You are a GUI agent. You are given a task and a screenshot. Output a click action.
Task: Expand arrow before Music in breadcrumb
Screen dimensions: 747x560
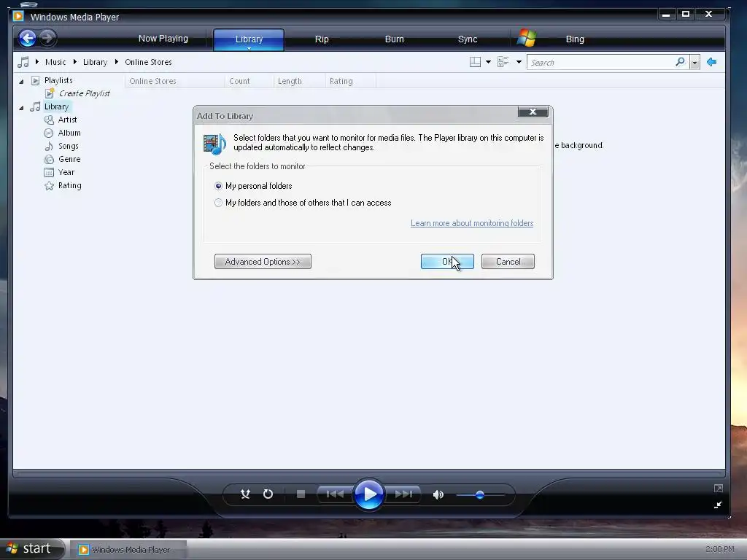(x=36, y=62)
